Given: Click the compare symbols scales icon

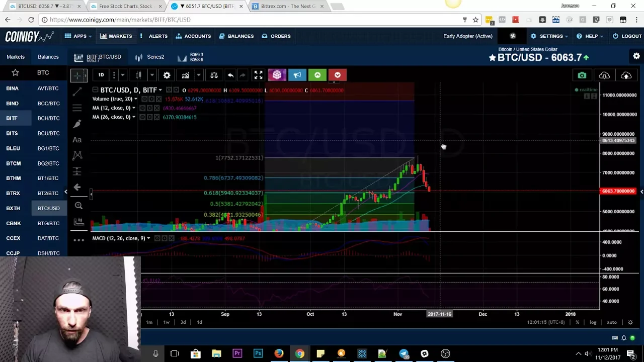Looking at the screenshot, I should pos(214,75).
